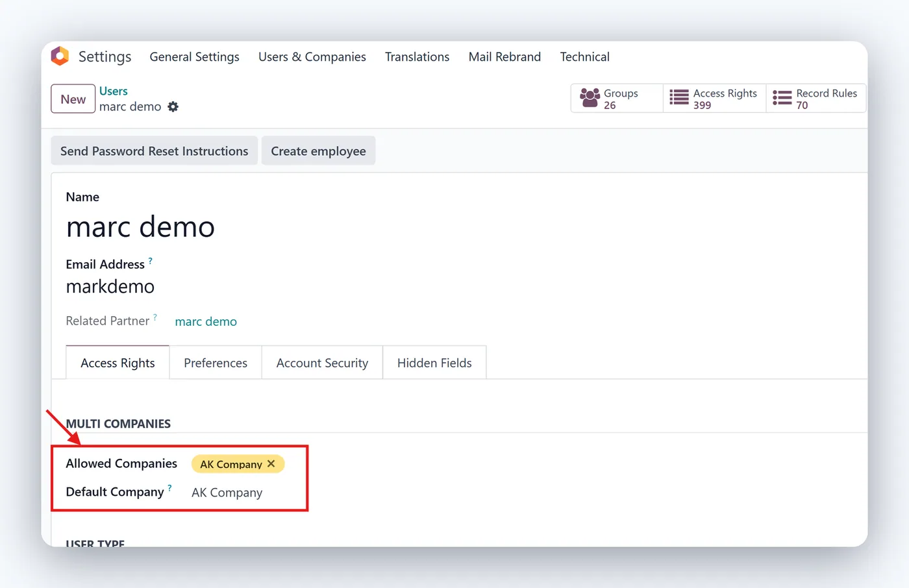909x588 pixels.
Task: Open the gear actions menu beside marc demo
Action: (173, 106)
